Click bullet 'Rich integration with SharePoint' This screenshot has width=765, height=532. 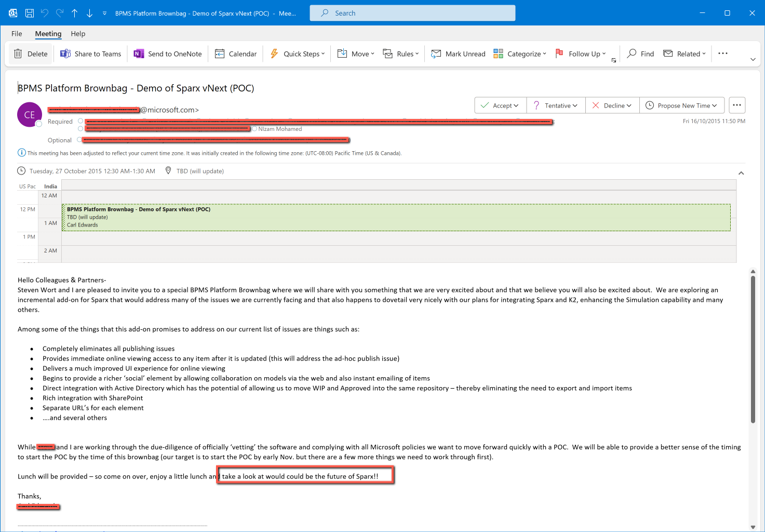coord(93,398)
